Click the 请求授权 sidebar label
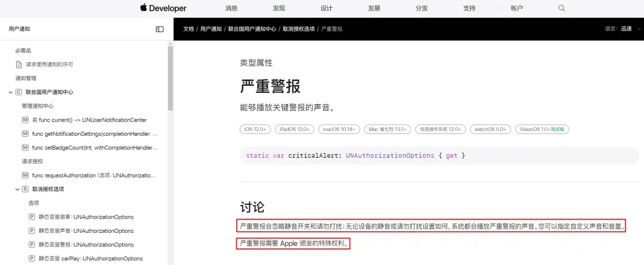Viewport: 644px width, 265px height. (32, 161)
